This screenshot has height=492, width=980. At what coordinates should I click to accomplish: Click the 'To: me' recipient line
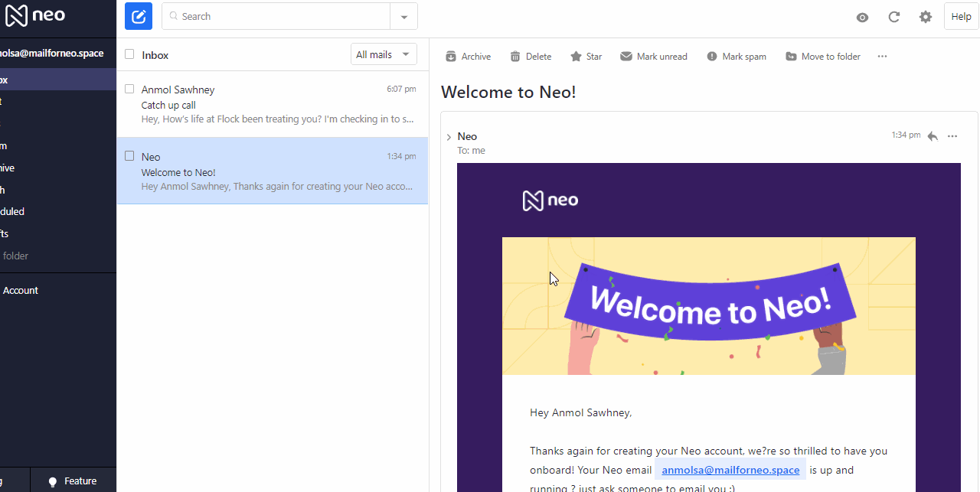point(472,151)
